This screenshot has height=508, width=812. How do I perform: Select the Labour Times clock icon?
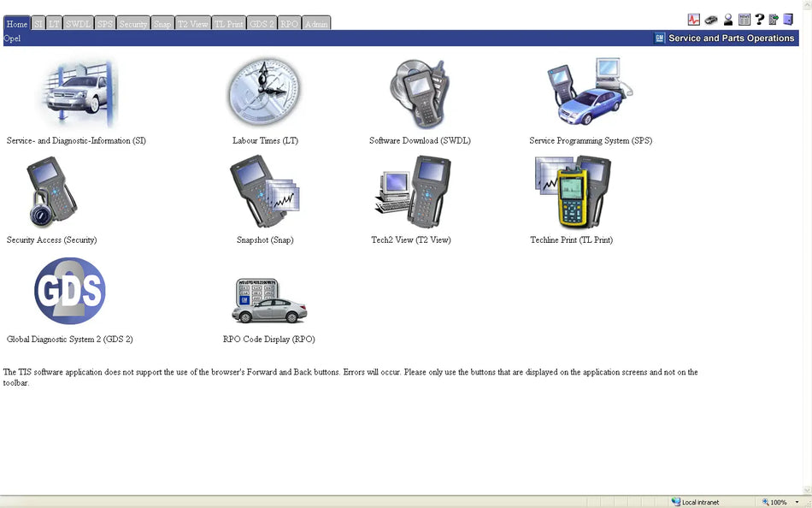(263, 92)
